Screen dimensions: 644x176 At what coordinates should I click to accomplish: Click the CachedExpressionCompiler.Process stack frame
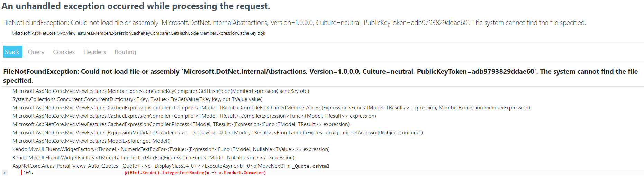pyautogui.click(x=181, y=124)
